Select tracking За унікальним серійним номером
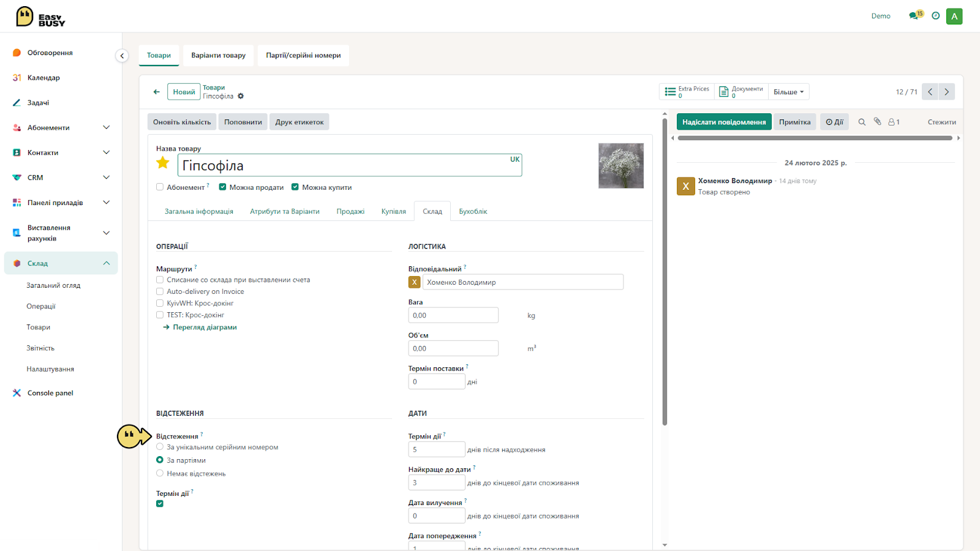980x551 pixels. [x=160, y=447]
